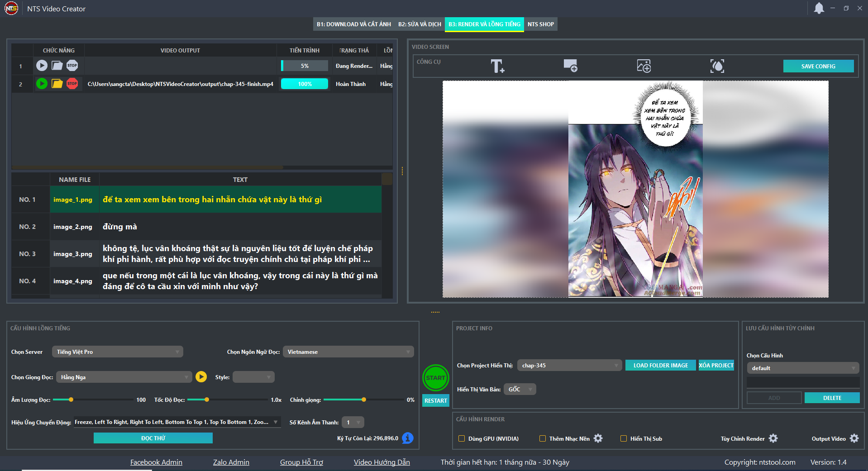The image size is (868, 471).
Task: Stop rendering of the first video row
Action: tap(72, 66)
